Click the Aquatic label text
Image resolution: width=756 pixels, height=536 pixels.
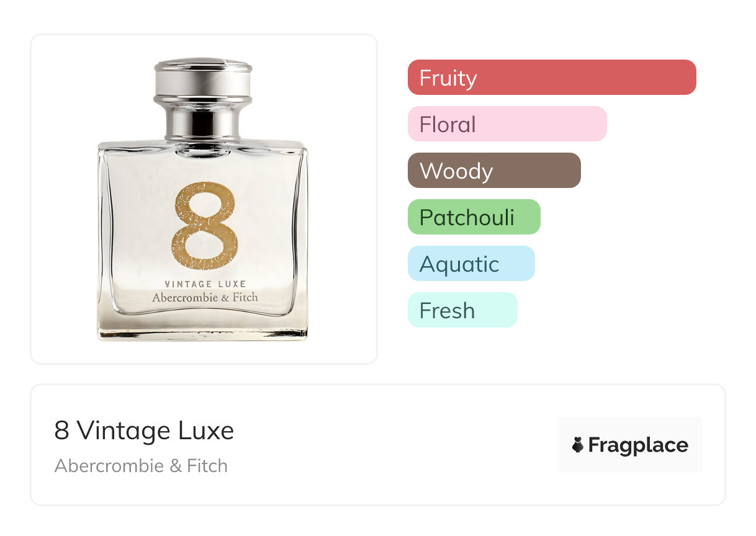pos(459,265)
